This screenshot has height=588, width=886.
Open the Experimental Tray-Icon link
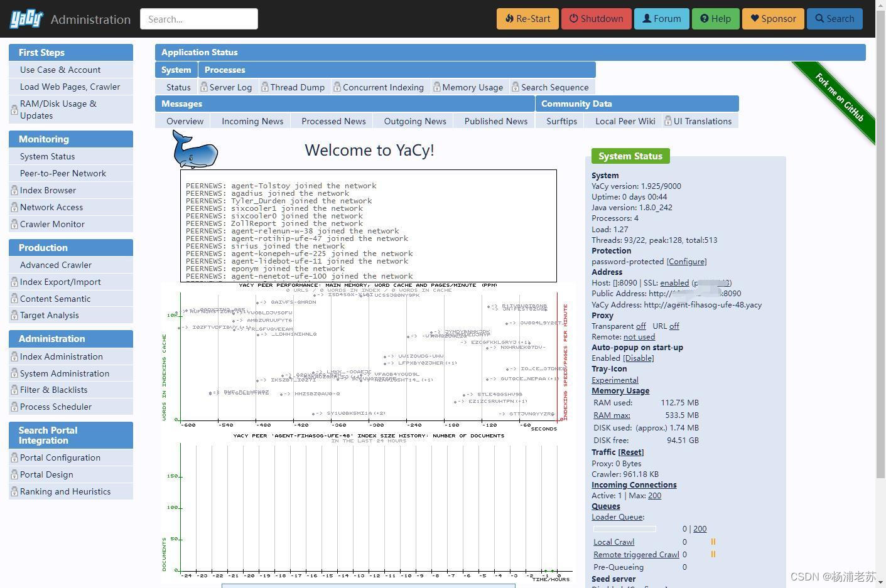(x=615, y=380)
